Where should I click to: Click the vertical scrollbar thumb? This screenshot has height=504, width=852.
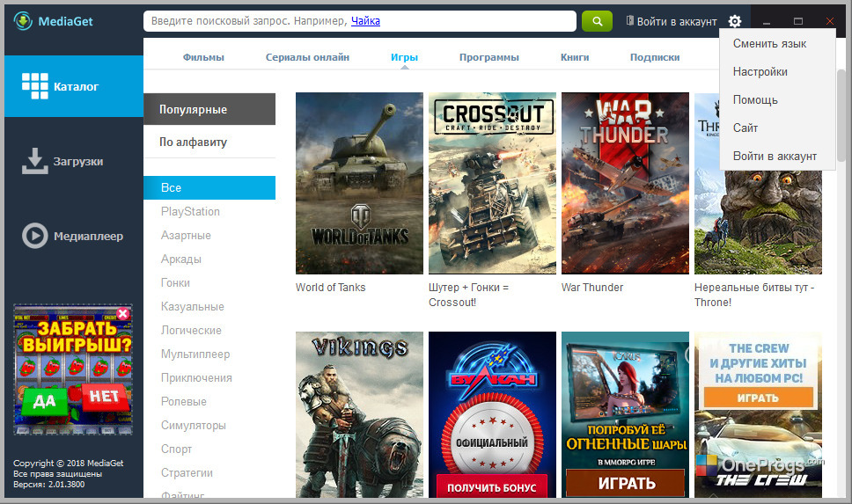click(x=841, y=117)
